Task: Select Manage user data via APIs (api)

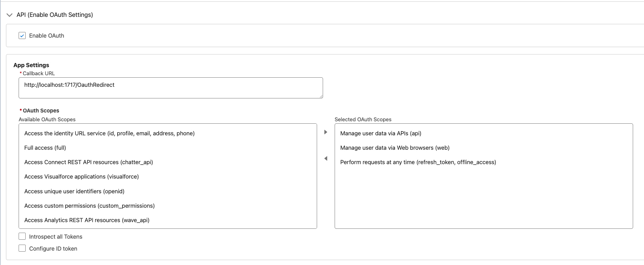Action: click(x=381, y=134)
